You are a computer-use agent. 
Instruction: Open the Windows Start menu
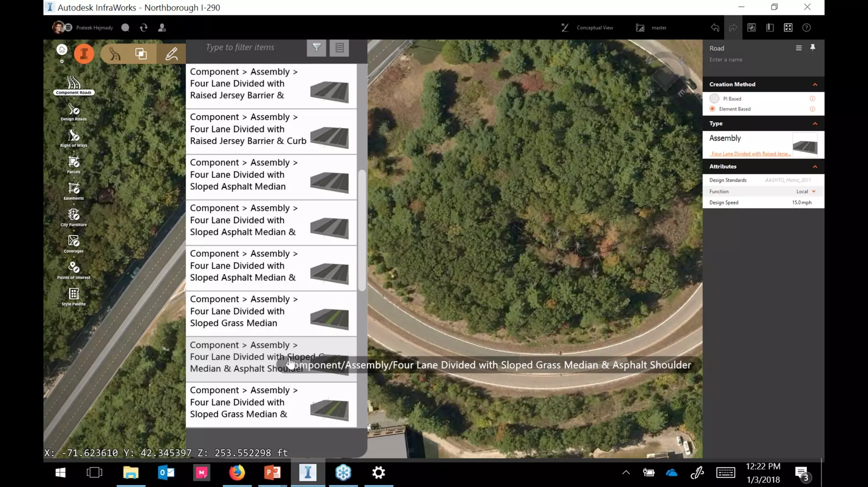60,473
